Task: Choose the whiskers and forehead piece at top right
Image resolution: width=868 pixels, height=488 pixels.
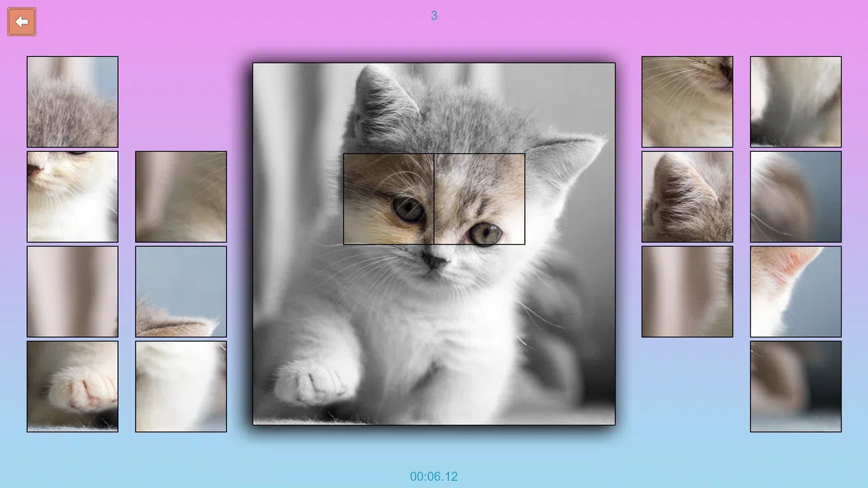Action: pyautogui.click(x=688, y=102)
